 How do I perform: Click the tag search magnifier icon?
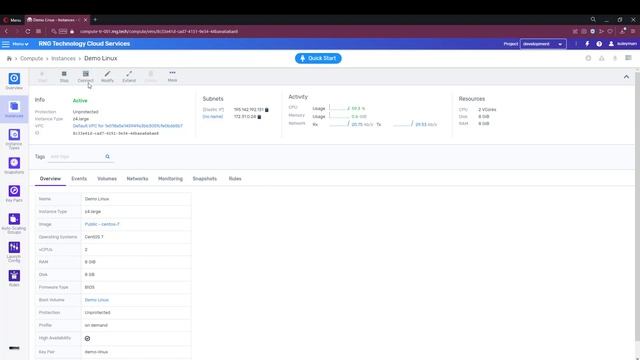click(x=107, y=157)
